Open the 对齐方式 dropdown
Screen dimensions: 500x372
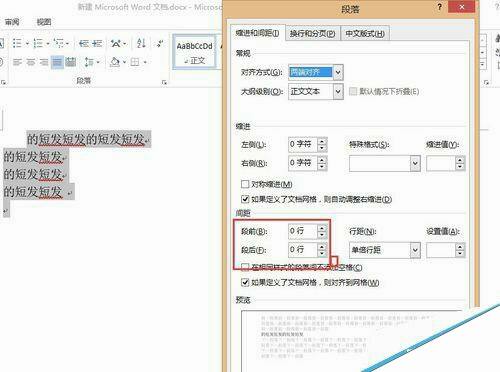(x=338, y=72)
